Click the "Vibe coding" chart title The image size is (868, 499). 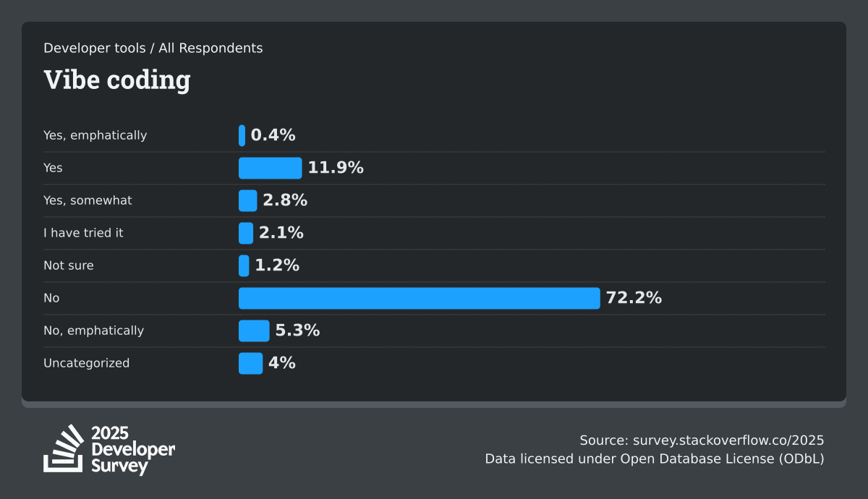point(117,80)
